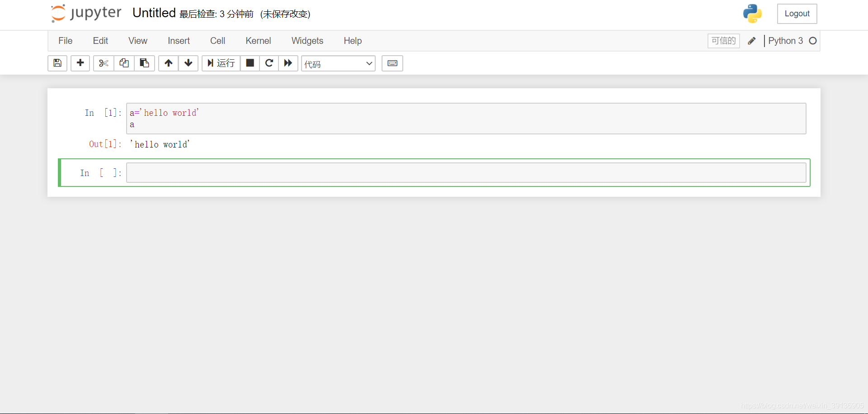The image size is (868, 414).
Task: Click the 可信的 trusted notebook indicator
Action: (723, 41)
